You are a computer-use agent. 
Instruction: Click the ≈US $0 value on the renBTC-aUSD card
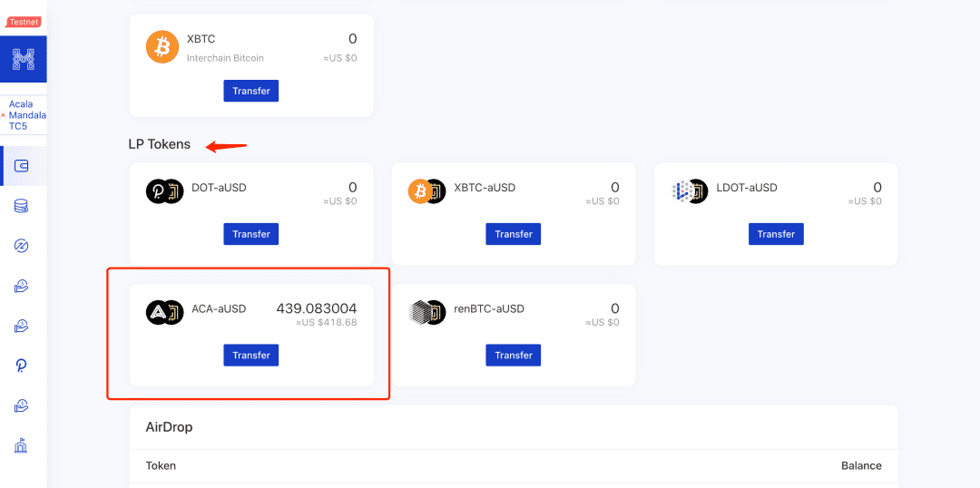pyautogui.click(x=603, y=322)
